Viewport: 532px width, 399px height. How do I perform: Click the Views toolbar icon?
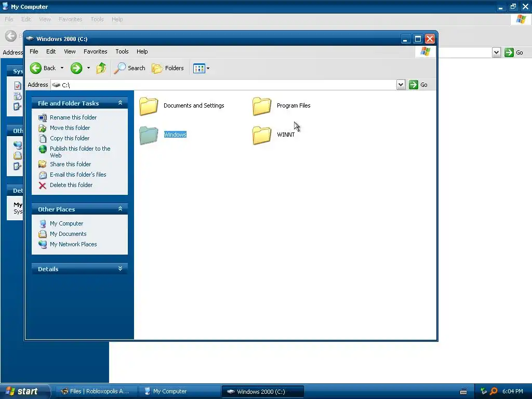(199, 68)
